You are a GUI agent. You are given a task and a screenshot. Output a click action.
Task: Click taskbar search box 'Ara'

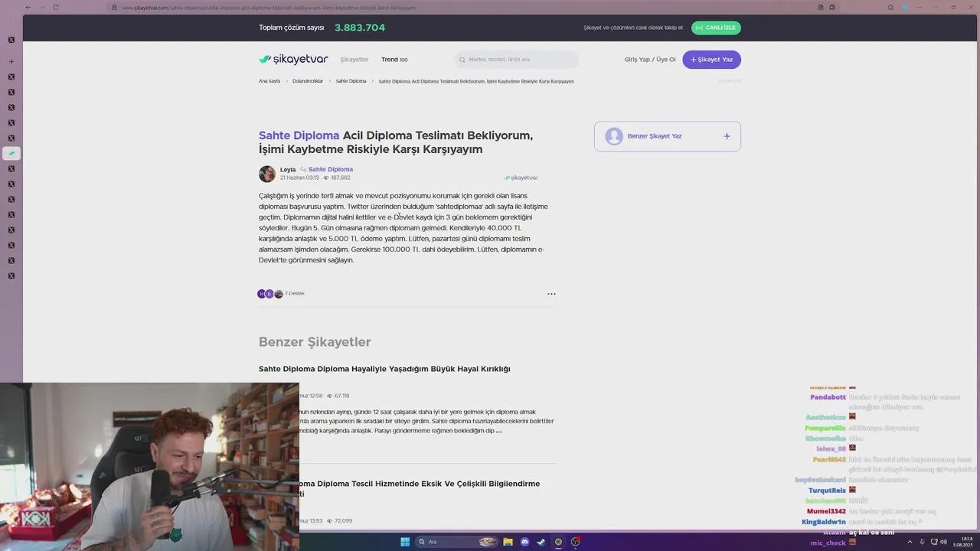[x=457, y=542]
